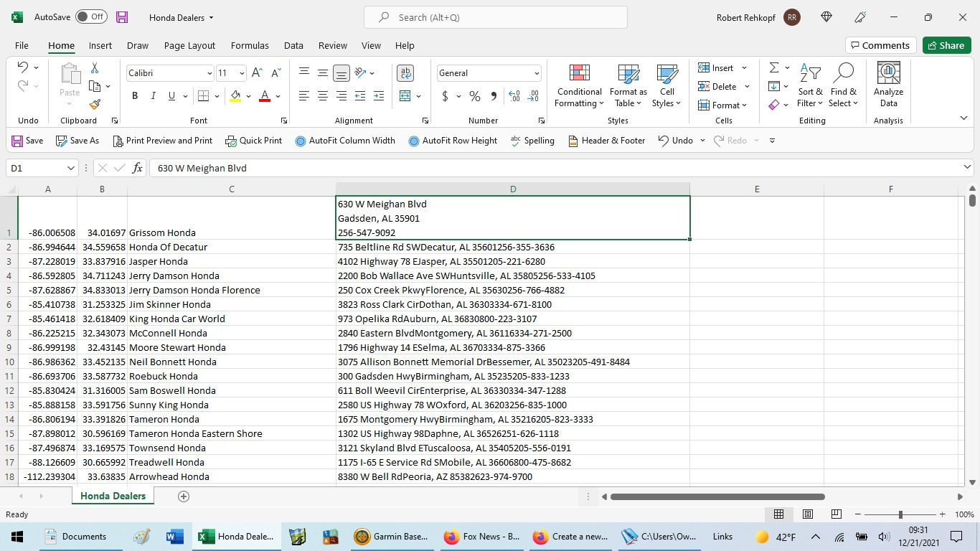The image size is (980, 551).
Task: Open the Borders dropdown arrow
Action: [x=216, y=96]
